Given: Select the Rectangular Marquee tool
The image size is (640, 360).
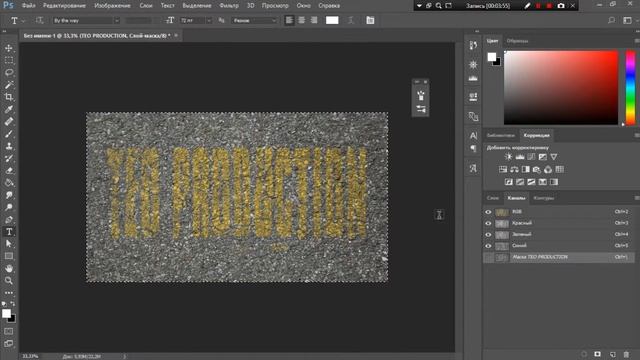Looking at the screenshot, I should (x=9, y=60).
